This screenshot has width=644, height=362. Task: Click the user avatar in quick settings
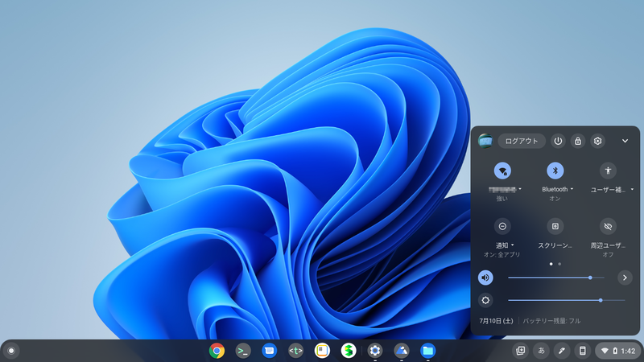point(485,141)
